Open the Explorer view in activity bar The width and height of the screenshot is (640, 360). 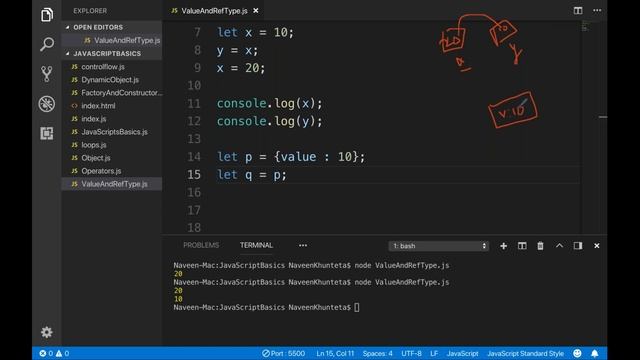(x=47, y=15)
